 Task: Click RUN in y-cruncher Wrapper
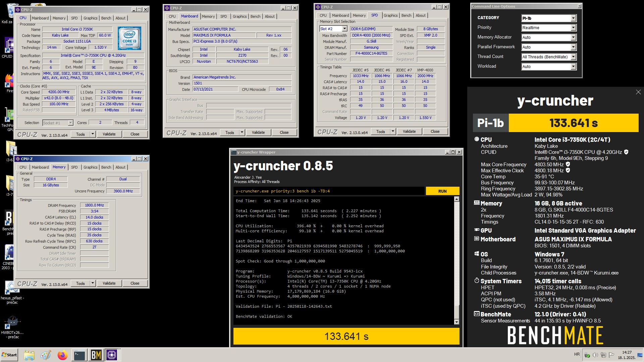pyautogui.click(x=442, y=191)
